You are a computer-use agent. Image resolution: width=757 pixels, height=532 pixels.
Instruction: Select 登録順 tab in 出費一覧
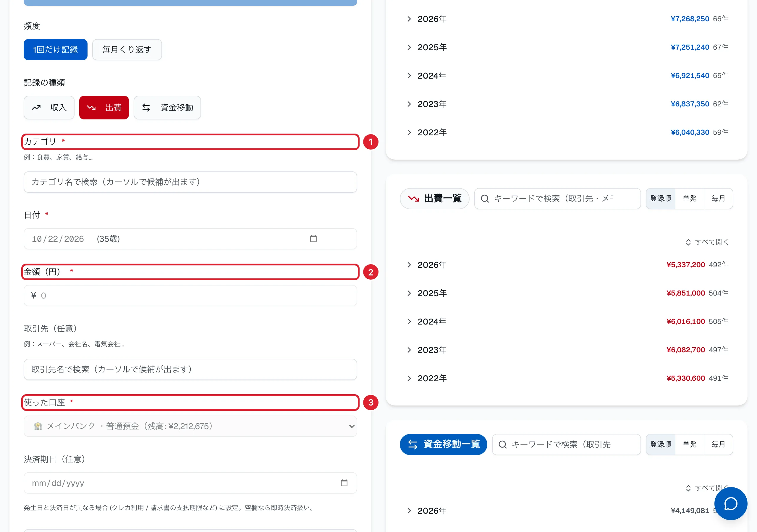click(x=660, y=198)
